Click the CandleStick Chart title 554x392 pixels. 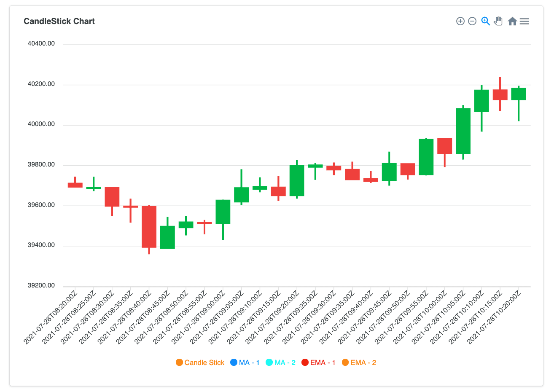click(x=59, y=21)
